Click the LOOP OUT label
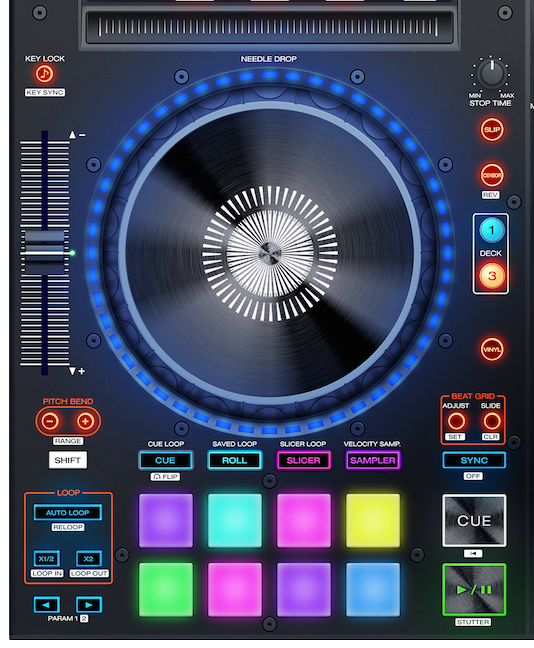This screenshot has width=534, height=648. (89, 574)
